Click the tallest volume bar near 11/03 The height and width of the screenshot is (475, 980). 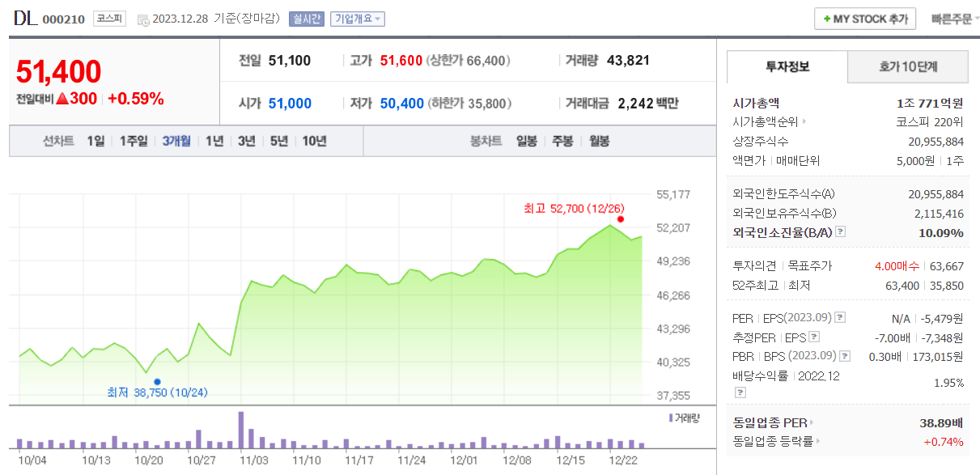241,430
